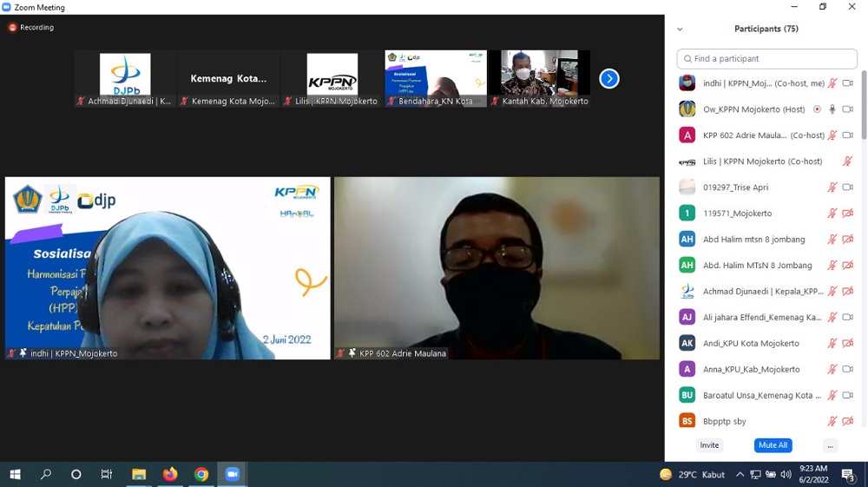Image resolution: width=868 pixels, height=487 pixels.
Task: Click the muted mic icon for Lilis KPPN Mojokerto
Action: click(x=848, y=161)
